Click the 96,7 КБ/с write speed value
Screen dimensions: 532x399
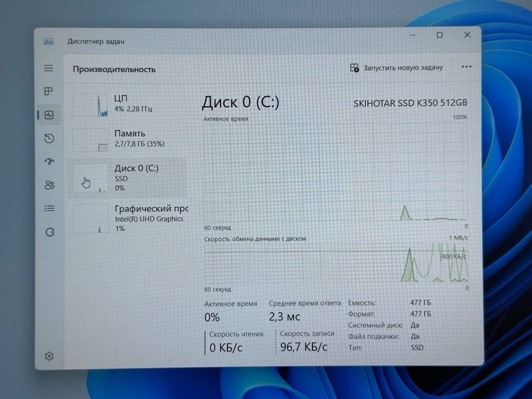(304, 347)
